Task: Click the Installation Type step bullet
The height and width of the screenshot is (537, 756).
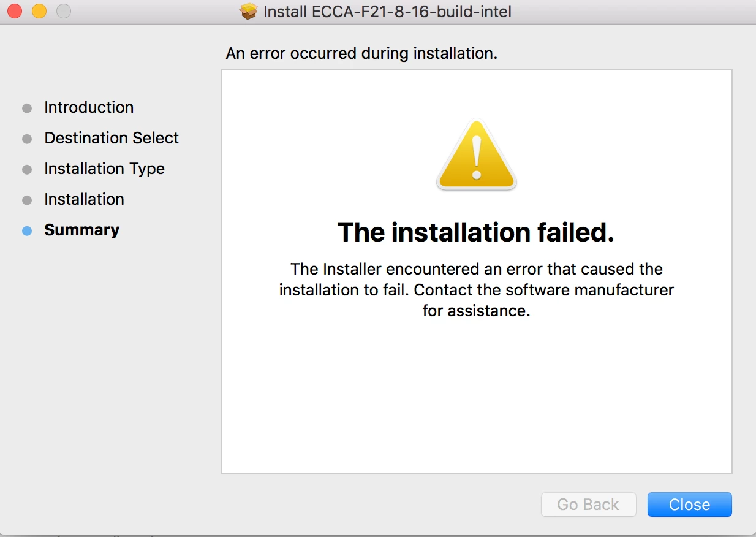Action: (27, 169)
